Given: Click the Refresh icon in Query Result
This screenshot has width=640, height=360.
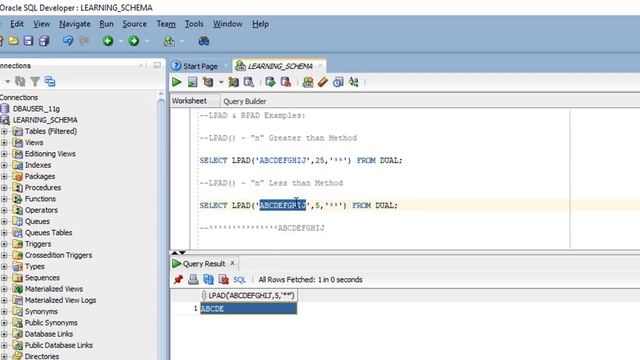Looking at the screenshot, I should (208, 280).
